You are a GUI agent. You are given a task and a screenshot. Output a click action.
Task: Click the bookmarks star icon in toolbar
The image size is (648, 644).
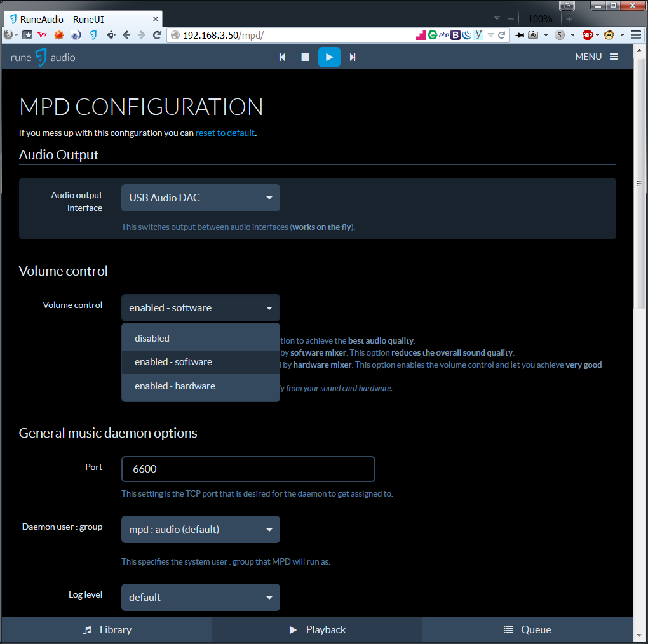(x=27, y=35)
